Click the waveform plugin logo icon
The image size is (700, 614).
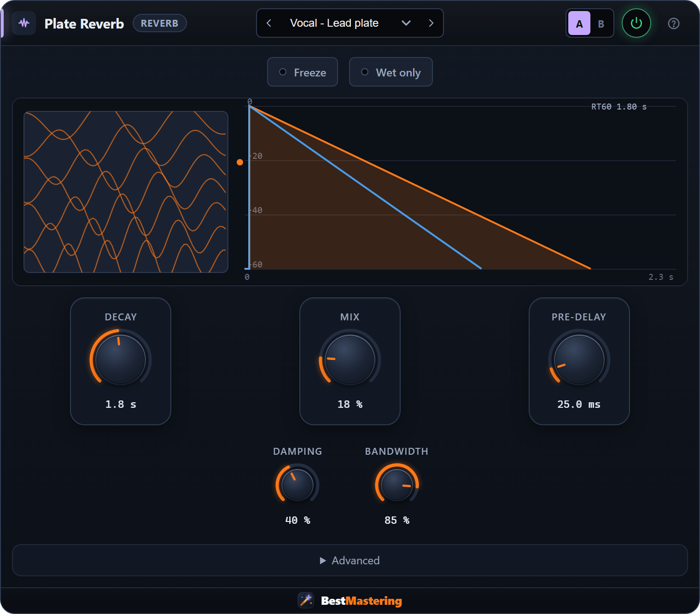24,23
